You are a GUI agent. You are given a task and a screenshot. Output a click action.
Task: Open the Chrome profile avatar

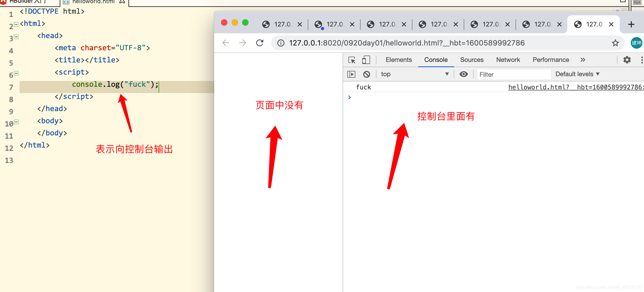[x=636, y=43]
